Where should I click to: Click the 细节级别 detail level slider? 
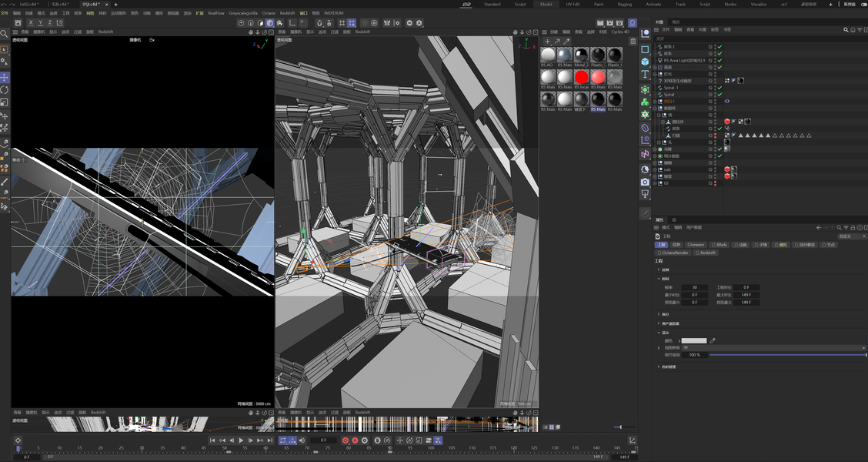(x=787, y=354)
